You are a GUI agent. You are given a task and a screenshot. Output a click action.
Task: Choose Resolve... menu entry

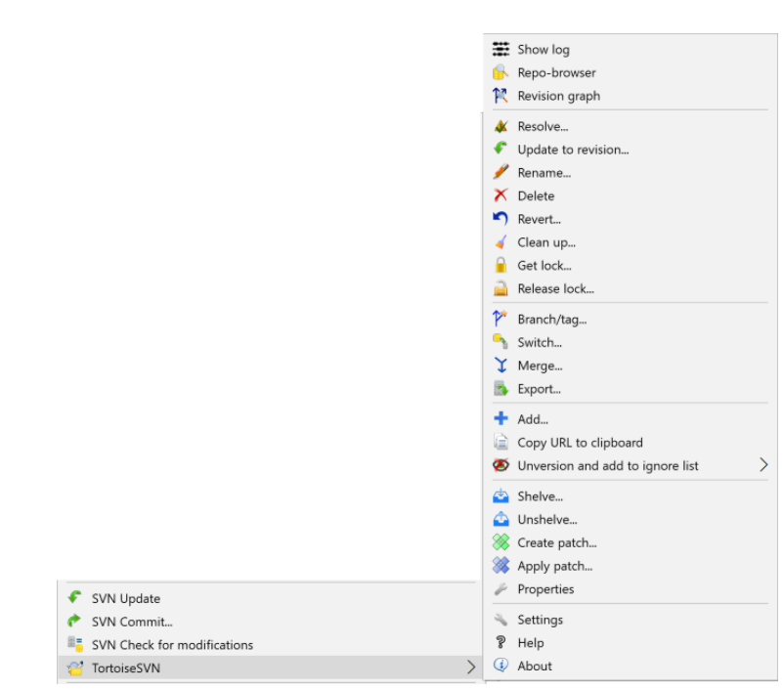pos(630,126)
